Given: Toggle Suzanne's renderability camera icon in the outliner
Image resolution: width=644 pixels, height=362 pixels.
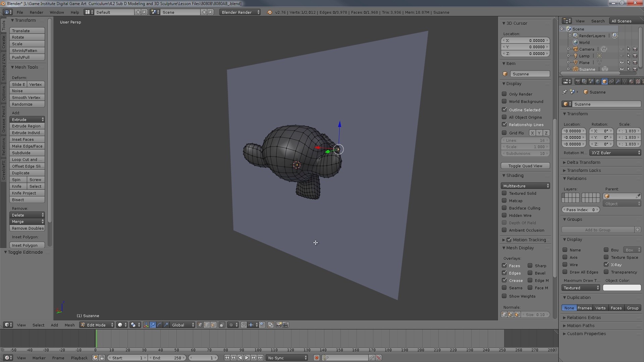Looking at the screenshot, I should (635, 69).
